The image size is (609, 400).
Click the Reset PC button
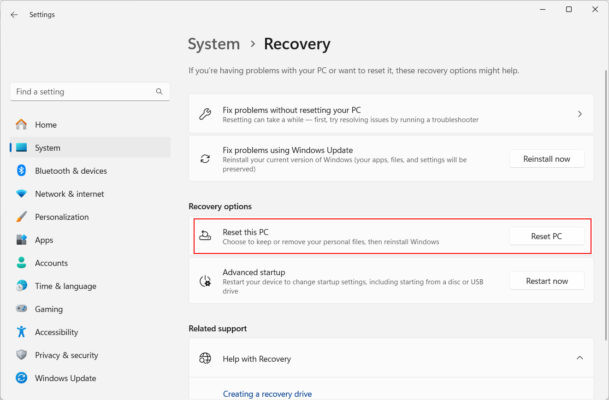(546, 236)
